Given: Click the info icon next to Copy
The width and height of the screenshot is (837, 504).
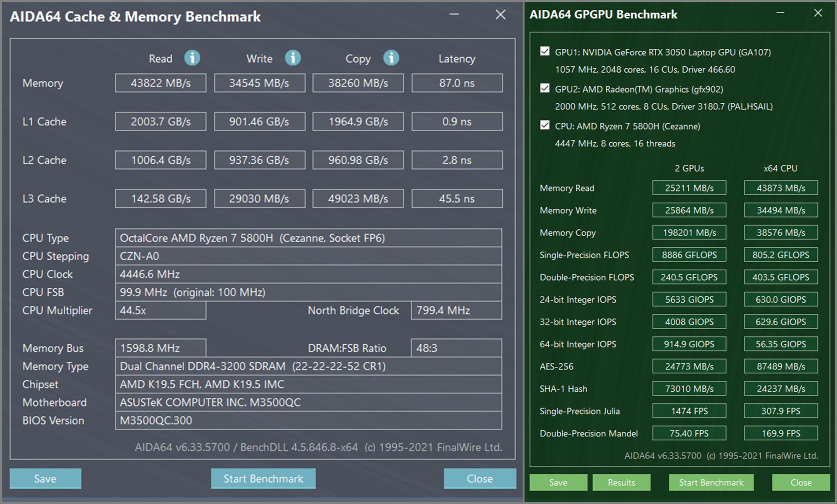Looking at the screenshot, I should 391,58.
